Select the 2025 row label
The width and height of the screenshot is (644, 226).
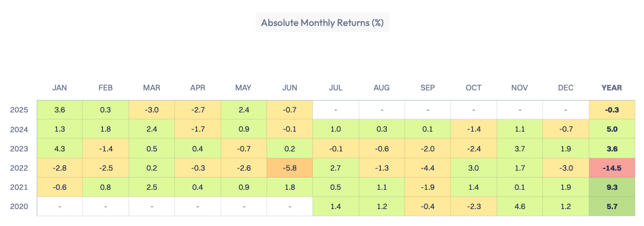point(19,110)
